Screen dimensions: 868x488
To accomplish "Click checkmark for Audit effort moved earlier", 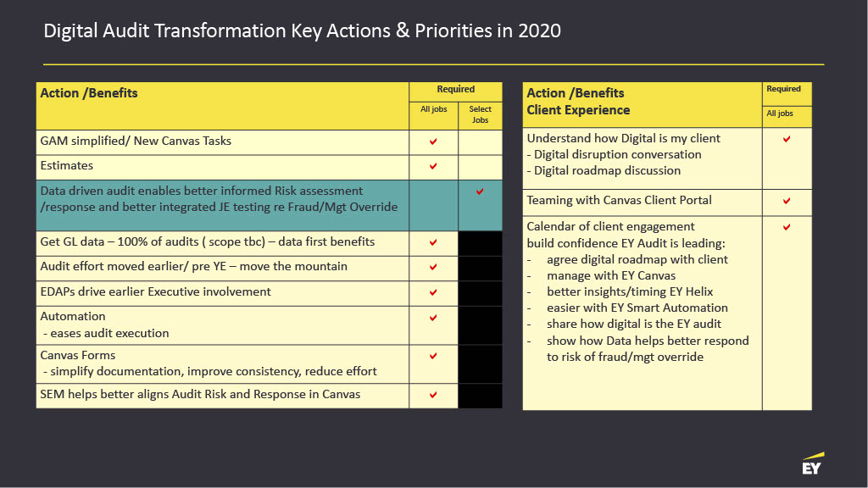I will (433, 267).
